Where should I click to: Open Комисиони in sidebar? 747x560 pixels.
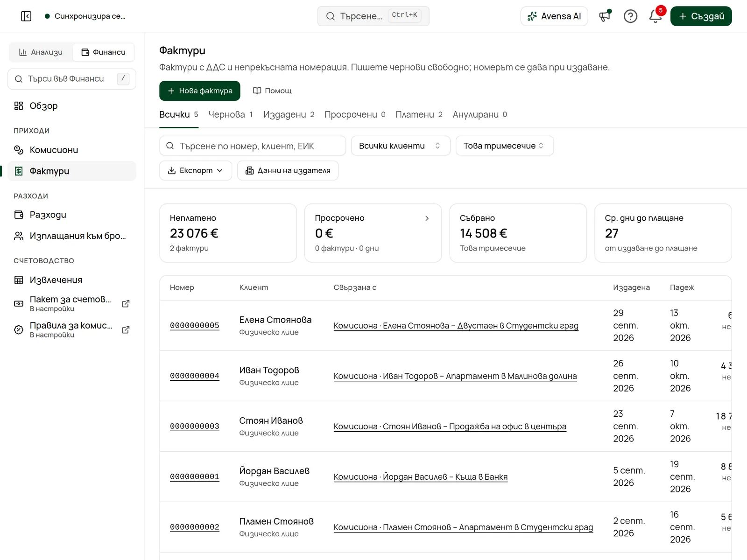[x=72, y=150]
